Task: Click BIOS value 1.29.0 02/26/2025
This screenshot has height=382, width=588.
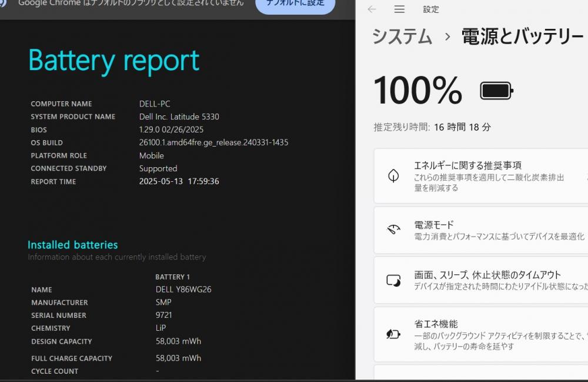Action: click(171, 129)
